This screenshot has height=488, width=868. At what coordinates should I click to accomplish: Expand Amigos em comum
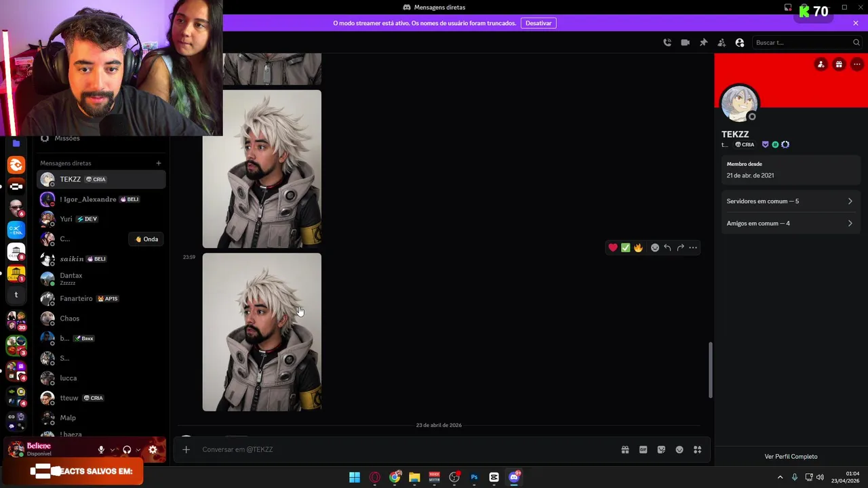click(x=790, y=224)
